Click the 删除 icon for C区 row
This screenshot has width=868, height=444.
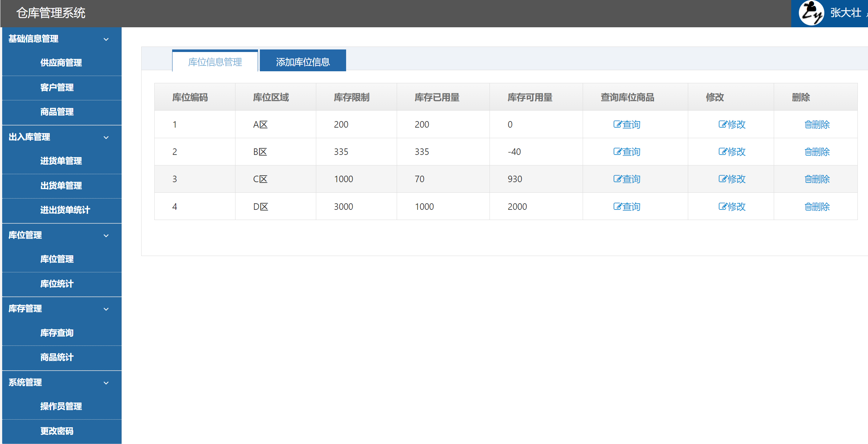(817, 179)
